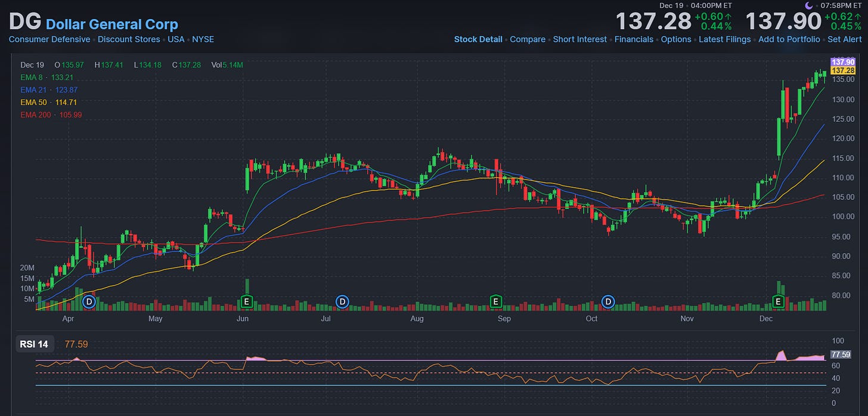The image size is (868, 416).
Task: Click the C 137.28 close value
Action: tap(187, 64)
